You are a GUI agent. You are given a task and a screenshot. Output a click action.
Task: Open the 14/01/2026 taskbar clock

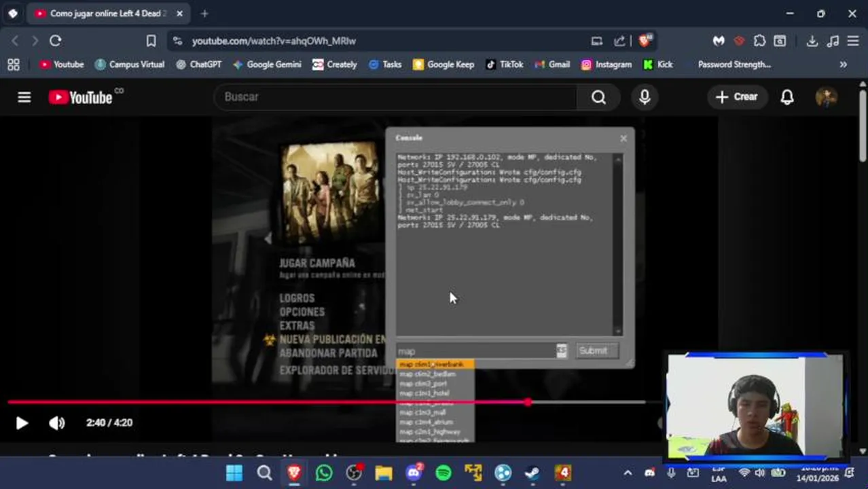coord(818,473)
